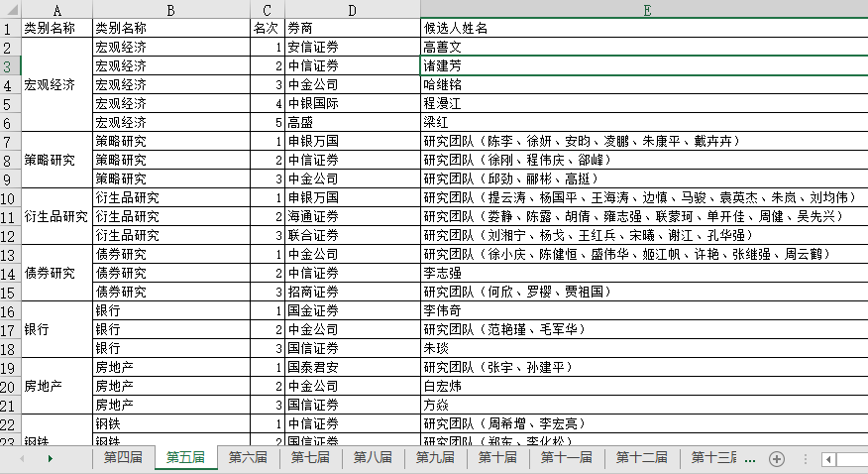The height and width of the screenshot is (474, 868).
Task: Add a new sheet with plus icon
Action: tap(777, 459)
